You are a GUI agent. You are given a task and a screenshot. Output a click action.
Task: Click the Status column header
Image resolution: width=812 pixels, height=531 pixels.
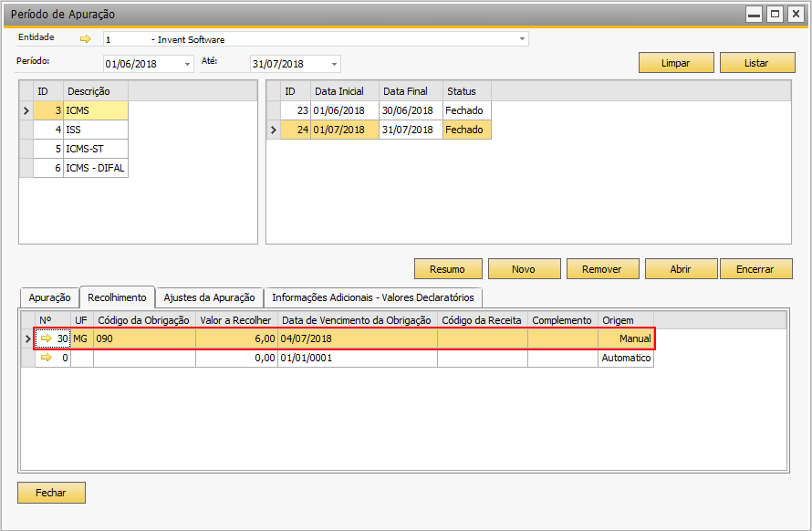[467, 91]
